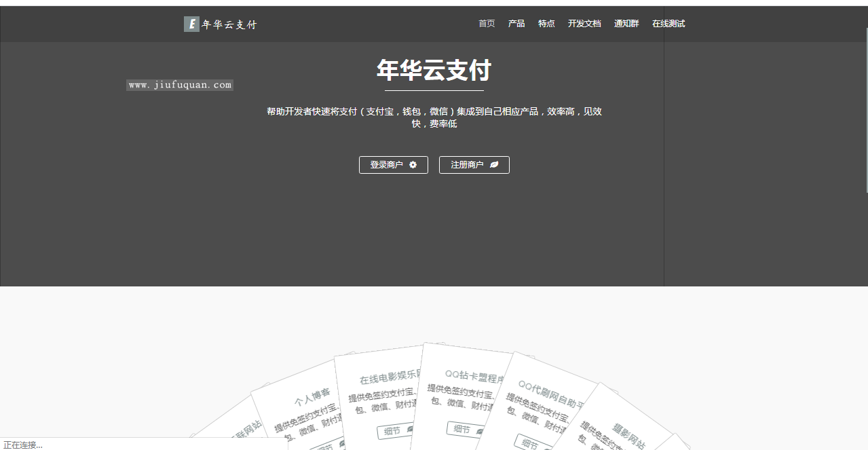The width and height of the screenshot is (868, 450).
Task: Open 开发文档 in the navigation
Action: [x=584, y=24]
